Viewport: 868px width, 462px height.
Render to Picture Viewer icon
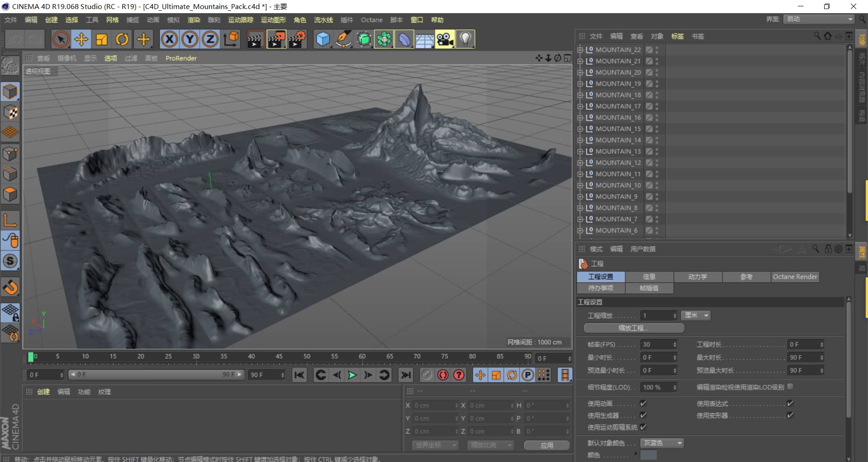[x=276, y=39]
